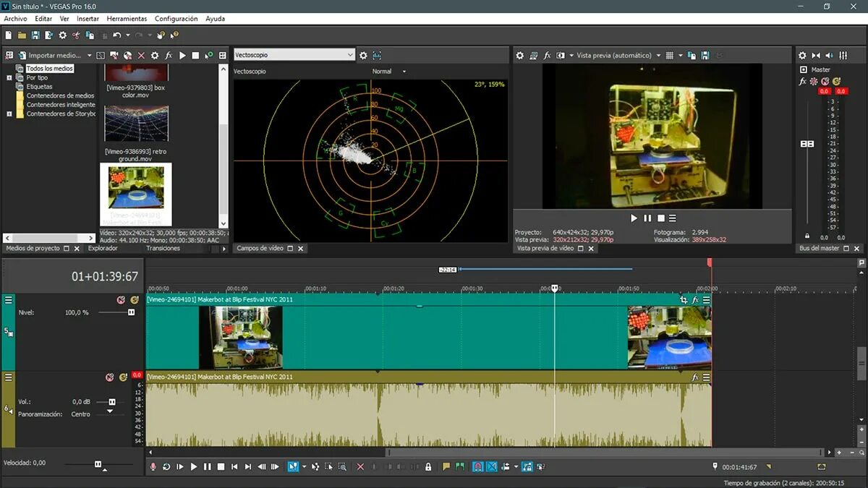Expand the Importar medios dropdown arrow
Viewport: 868px width, 488px height.
[x=90, y=55]
